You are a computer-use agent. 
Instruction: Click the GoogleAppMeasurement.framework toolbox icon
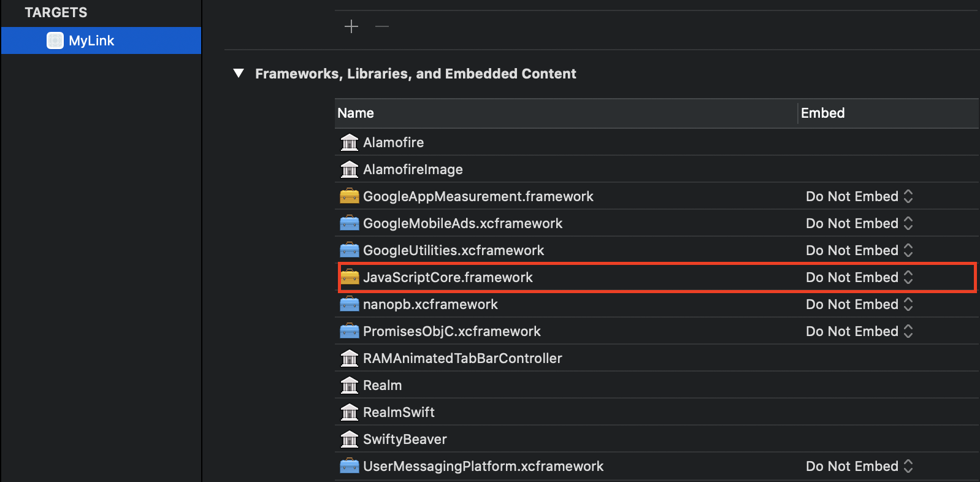pos(350,196)
